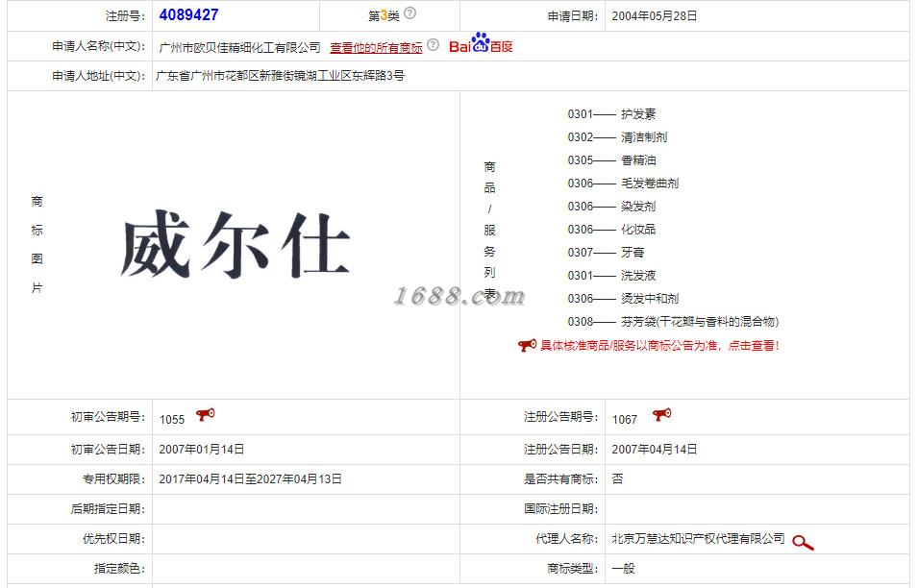Click the goods item 0301 洗发液
This screenshot has height=588, width=918.
point(611,276)
